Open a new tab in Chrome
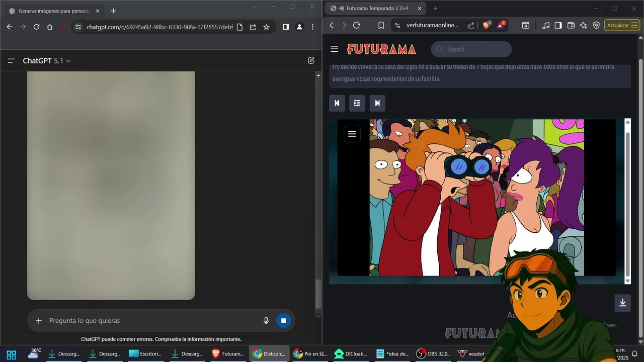644x362 pixels. (113, 11)
